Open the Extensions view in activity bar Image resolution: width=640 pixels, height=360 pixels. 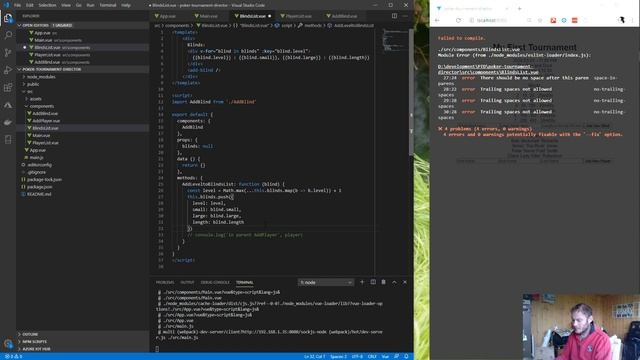click(x=8, y=87)
